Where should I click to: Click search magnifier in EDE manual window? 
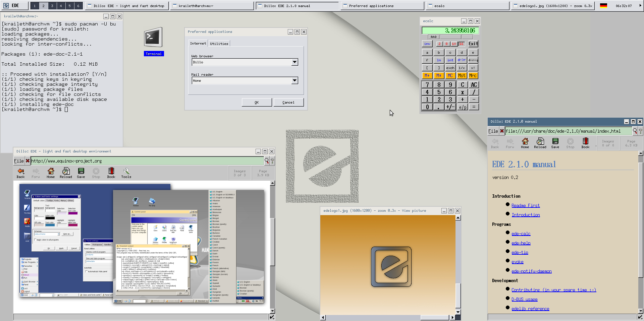[x=635, y=131]
